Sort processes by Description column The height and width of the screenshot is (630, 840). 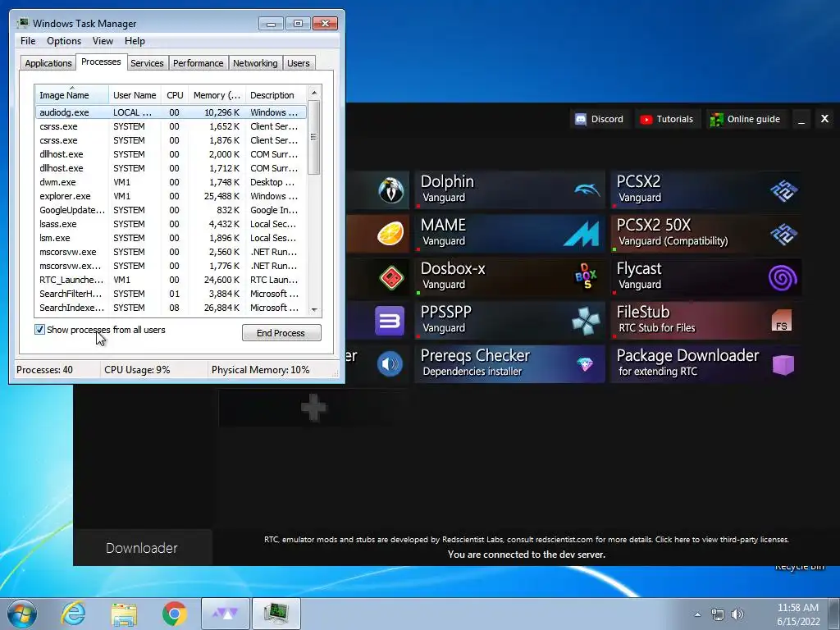tap(276, 95)
